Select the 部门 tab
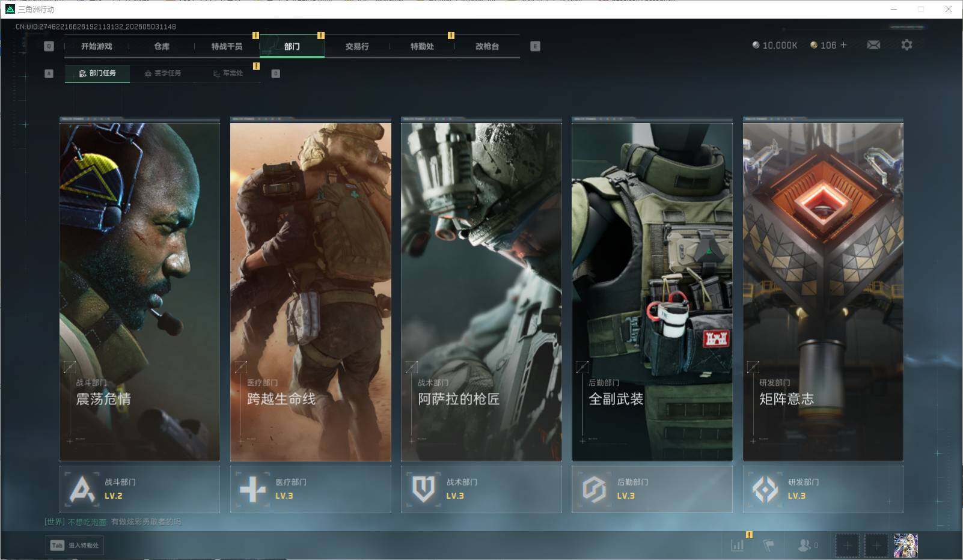963x560 pixels. pyautogui.click(x=292, y=46)
